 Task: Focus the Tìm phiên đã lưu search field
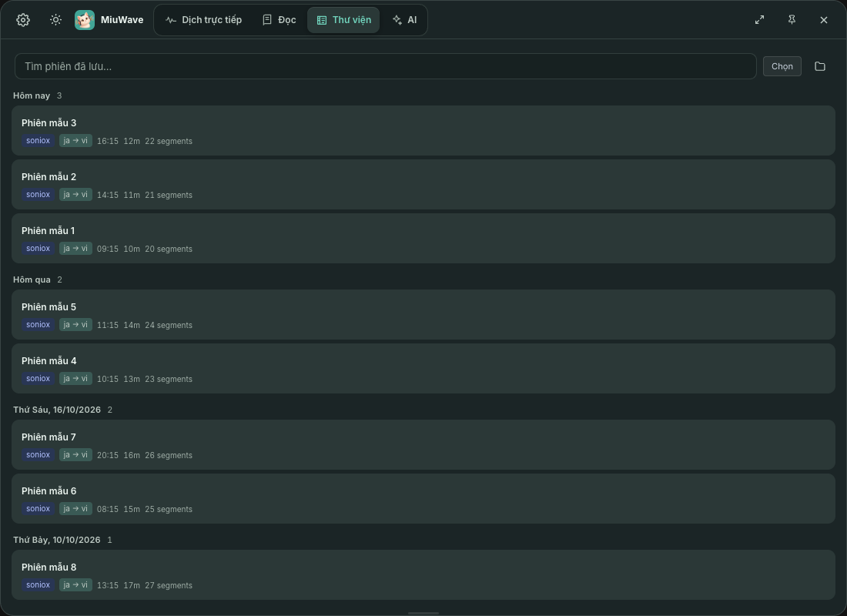(386, 66)
